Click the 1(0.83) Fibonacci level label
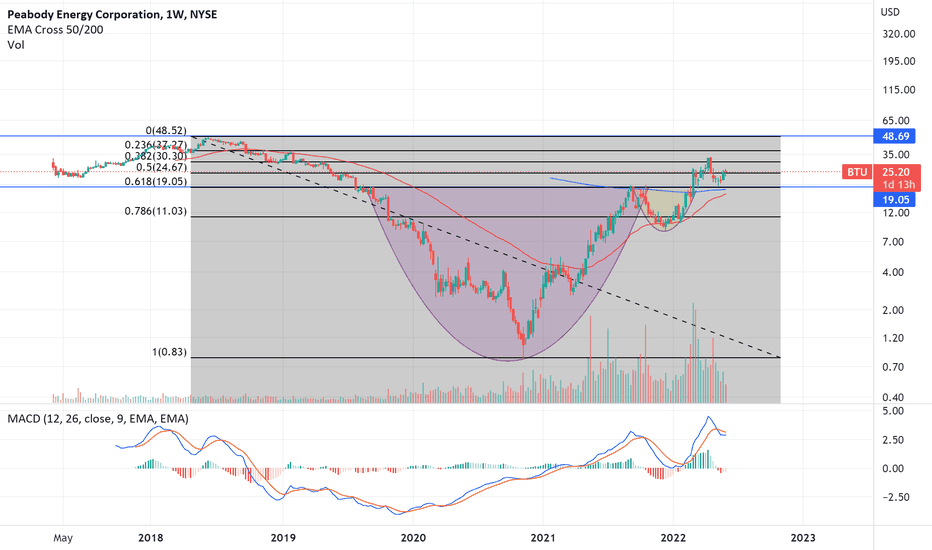This screenshot has height=550, width=932. click(x=169, y=352)
